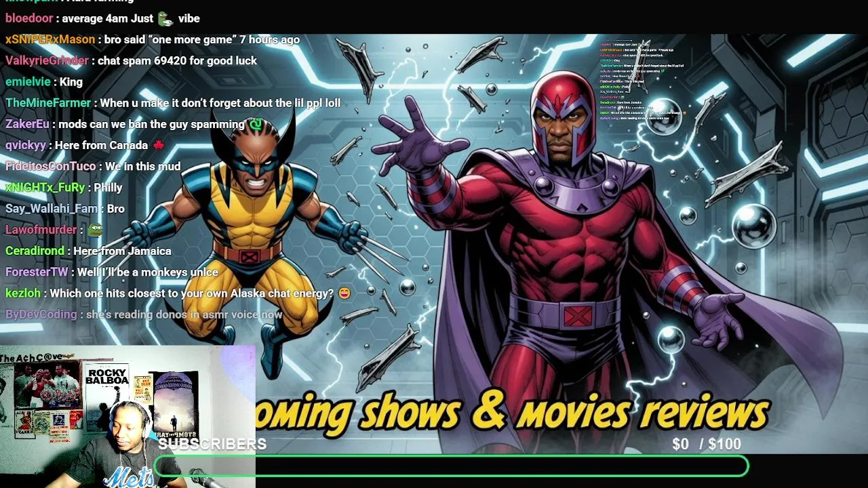Image resolution: width=868 pixels, height=488 pixels.
Task: Click the "shows & movies reviews" banner text
Action: click(x=565, y=411)
